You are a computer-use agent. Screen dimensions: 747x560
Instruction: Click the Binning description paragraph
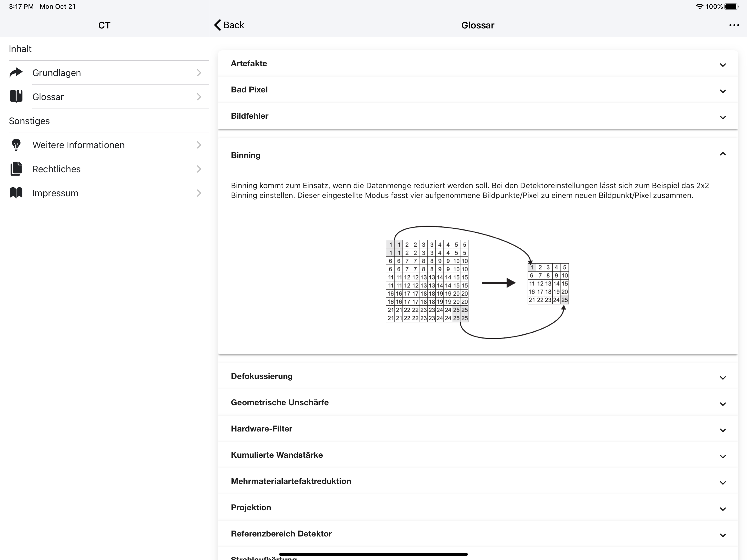(x=470, y=191)
